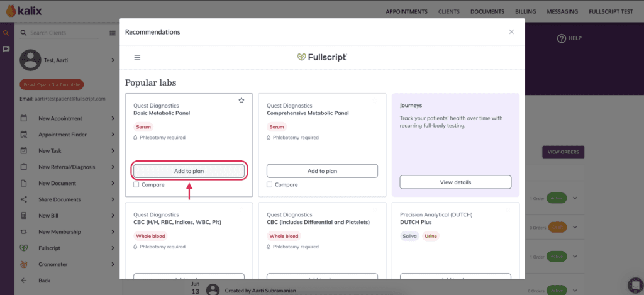Close the Recommendations dialog

click(511, 32)
